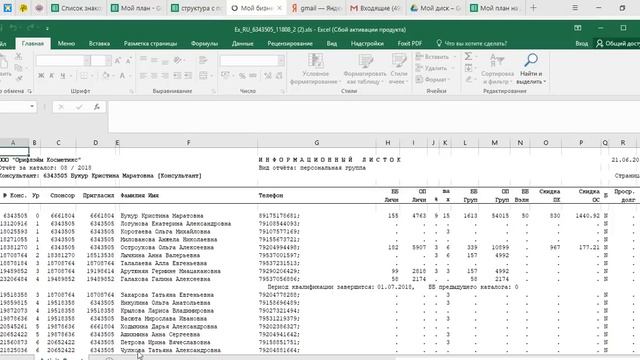Viewport: 640px width, 360px height.
Task: Open the Формулы ribbon tab
Action: pyautogui.click(x=204, y=43)
